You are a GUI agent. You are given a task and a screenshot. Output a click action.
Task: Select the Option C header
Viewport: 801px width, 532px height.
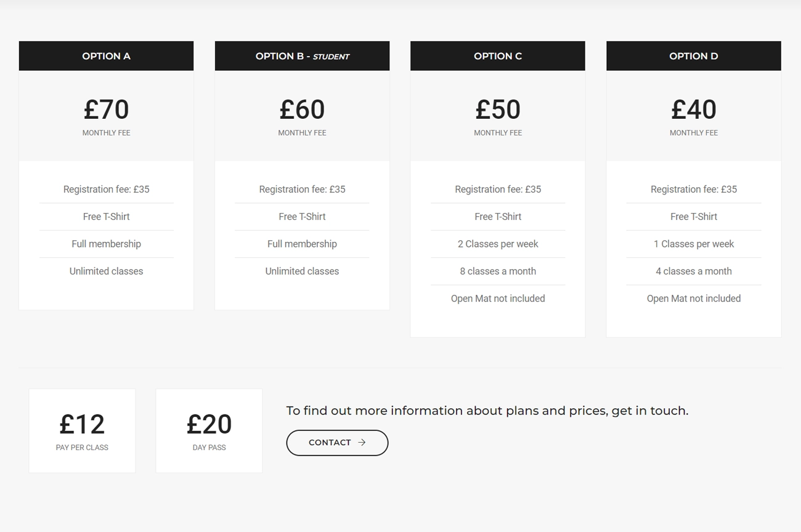pos(498,56)
